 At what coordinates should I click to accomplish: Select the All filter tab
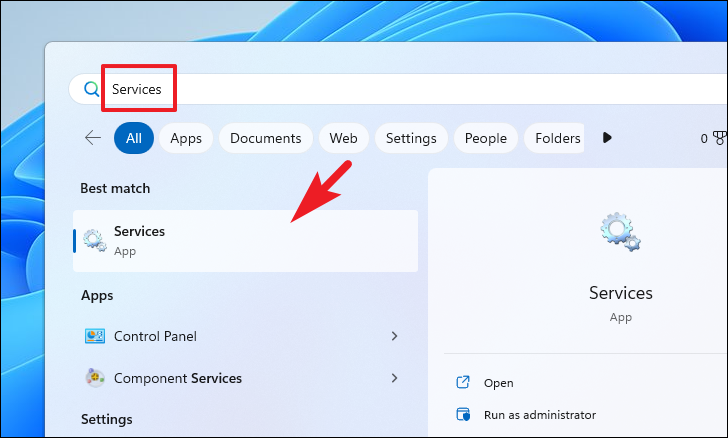pyautogui.click(x=134, y=138)
